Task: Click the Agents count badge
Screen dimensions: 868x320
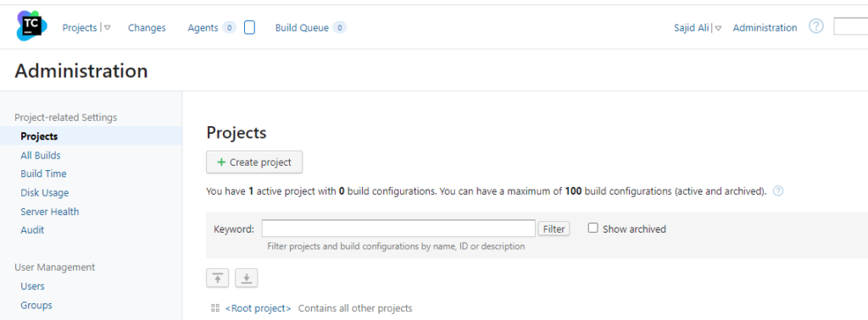Action: point(229,28)
